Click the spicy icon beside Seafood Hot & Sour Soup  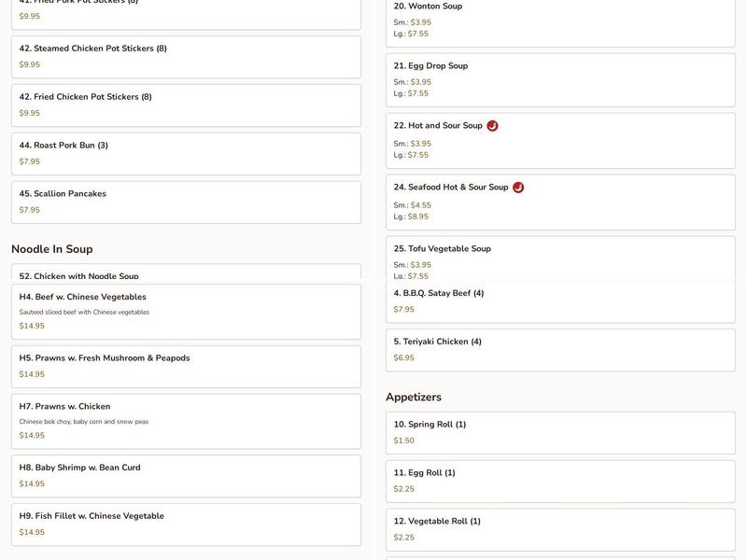pos(518,188)
